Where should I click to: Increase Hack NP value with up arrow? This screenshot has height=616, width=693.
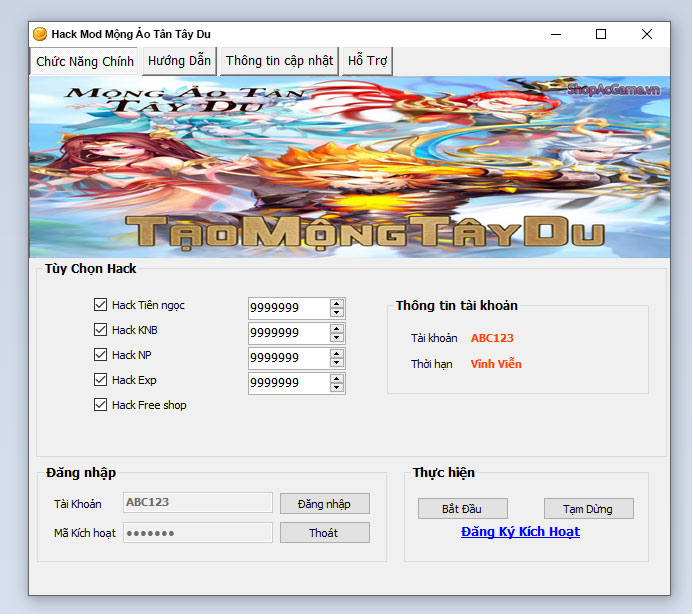[337, 354]
